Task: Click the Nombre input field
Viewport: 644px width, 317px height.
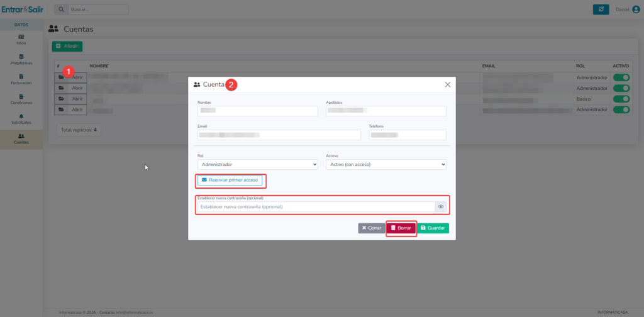Action: point(257,111)
